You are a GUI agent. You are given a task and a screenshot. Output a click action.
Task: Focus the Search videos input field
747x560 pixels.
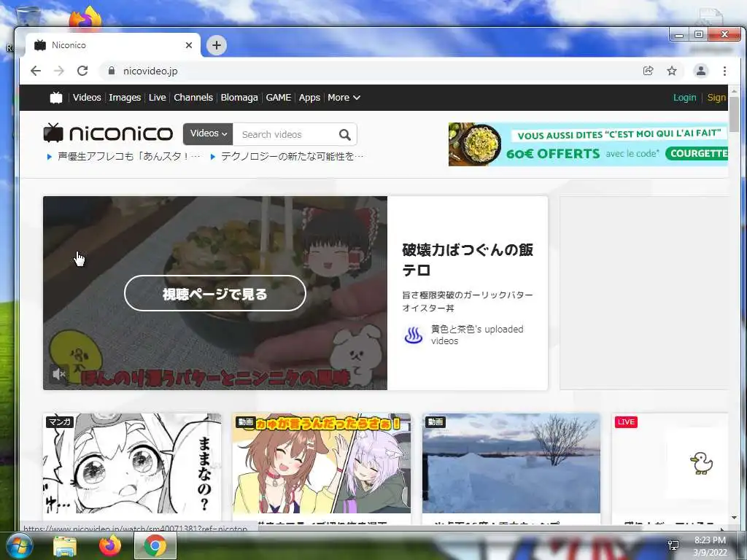point(286,134)
